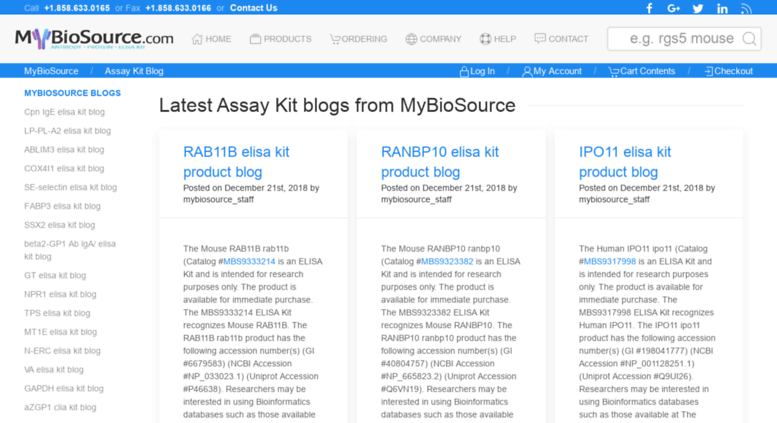This screenshot has height=423, width=777.
Task: Open GT elisa kit blog
Action: pyautogui.click(x=55, y=275)
